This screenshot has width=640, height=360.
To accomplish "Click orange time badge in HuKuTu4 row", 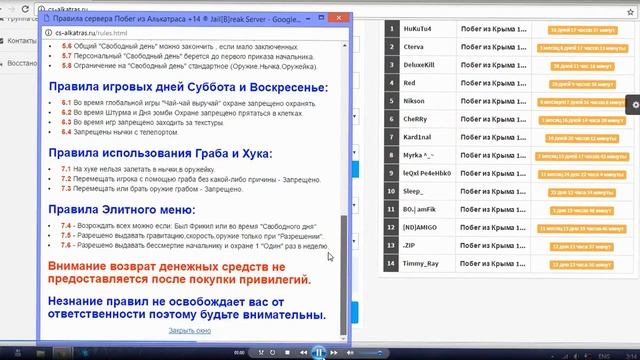I will click(x=582, y=30).
